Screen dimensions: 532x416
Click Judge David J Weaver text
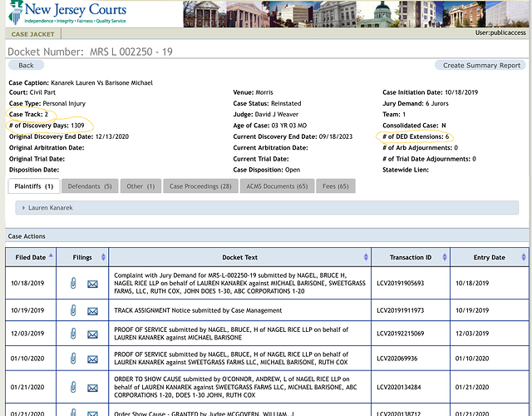coord(266,115)
